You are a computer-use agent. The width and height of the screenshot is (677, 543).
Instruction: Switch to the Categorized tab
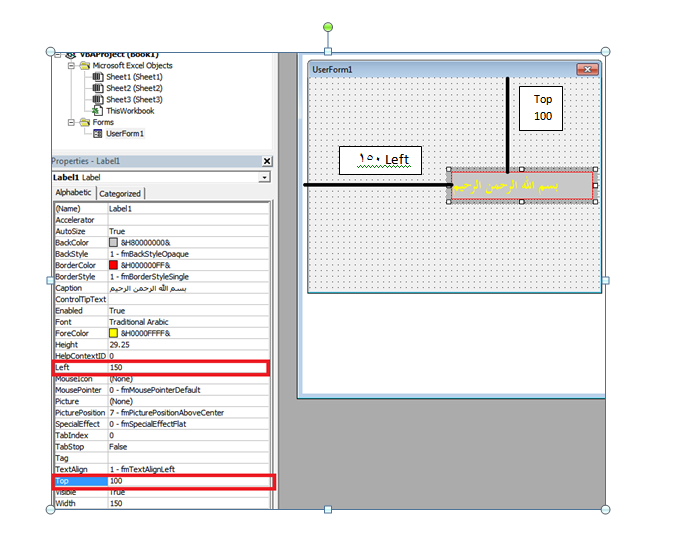[120, 194]
